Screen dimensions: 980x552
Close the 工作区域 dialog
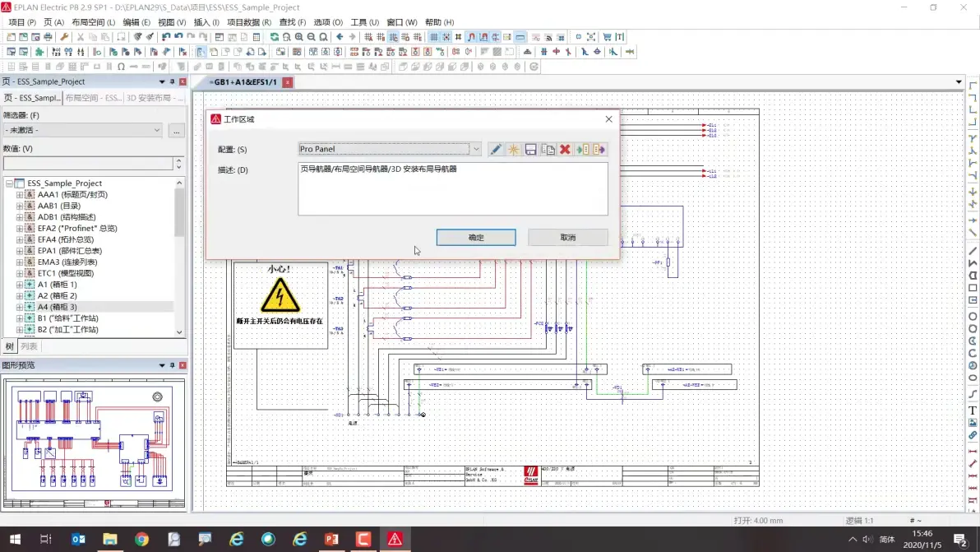pyautogui.click(x=608, y=118)
